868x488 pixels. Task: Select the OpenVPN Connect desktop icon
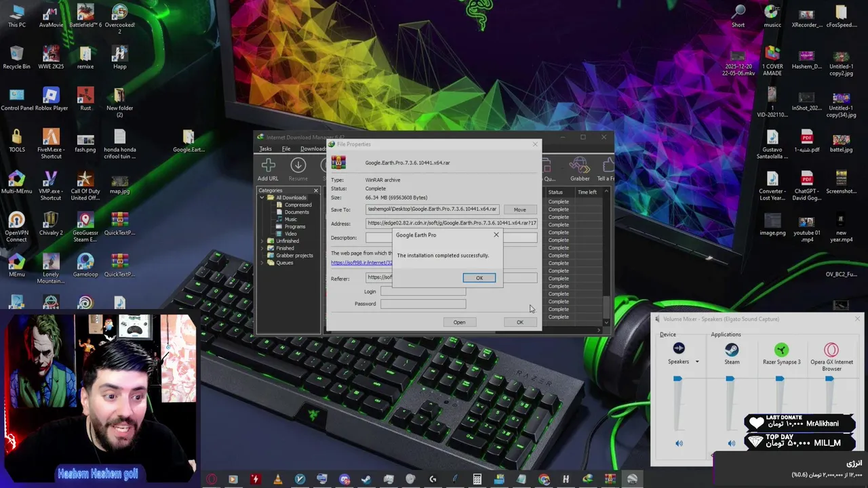(x=17, y=227)
